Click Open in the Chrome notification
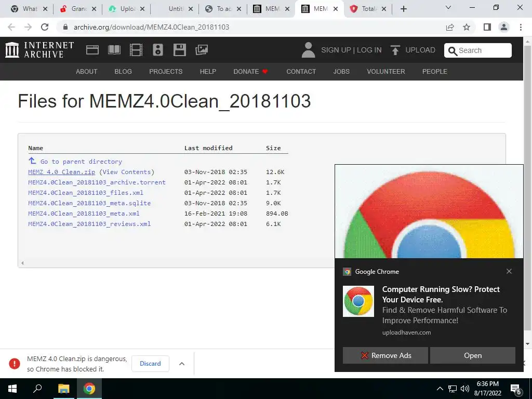The width and height of the screenshot is (532, 399). click(x=473, y=355)
